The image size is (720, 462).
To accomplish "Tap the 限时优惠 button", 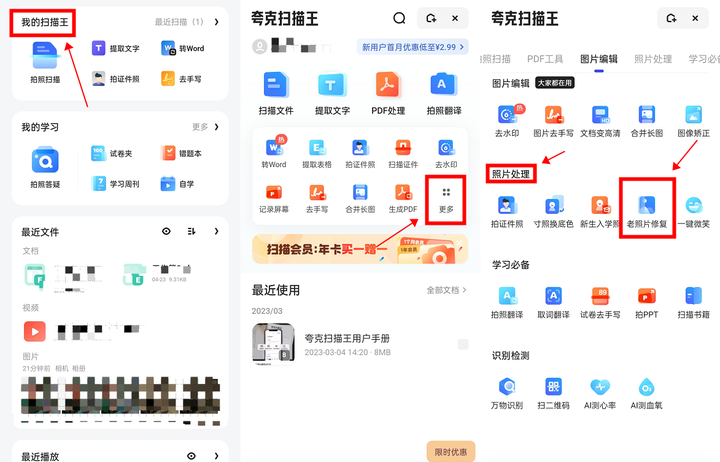I will (450, 451).
